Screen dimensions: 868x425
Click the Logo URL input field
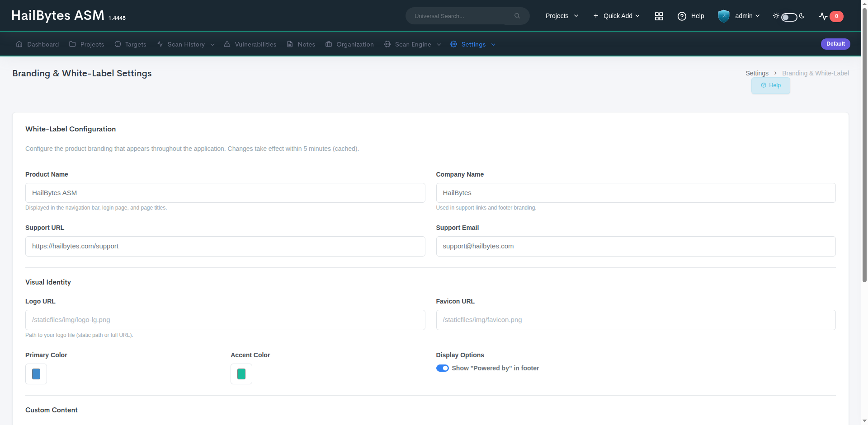click(225, 320)
